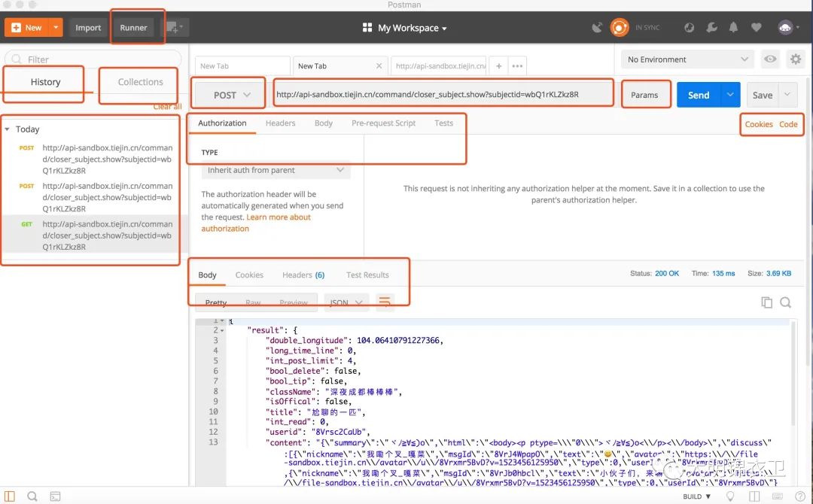Click the New button
The width and height of the screenshot is (813, 504).
[26, 27]
